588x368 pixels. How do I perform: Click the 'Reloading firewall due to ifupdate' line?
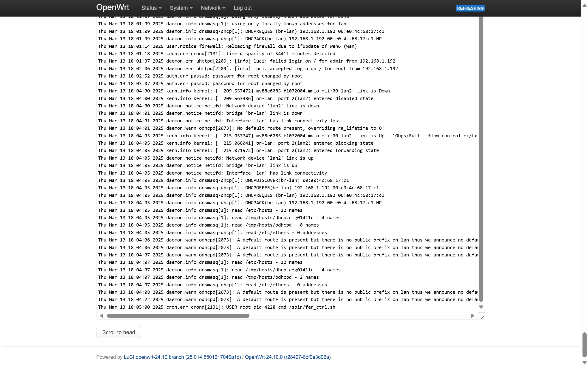[x=227, y=46]
